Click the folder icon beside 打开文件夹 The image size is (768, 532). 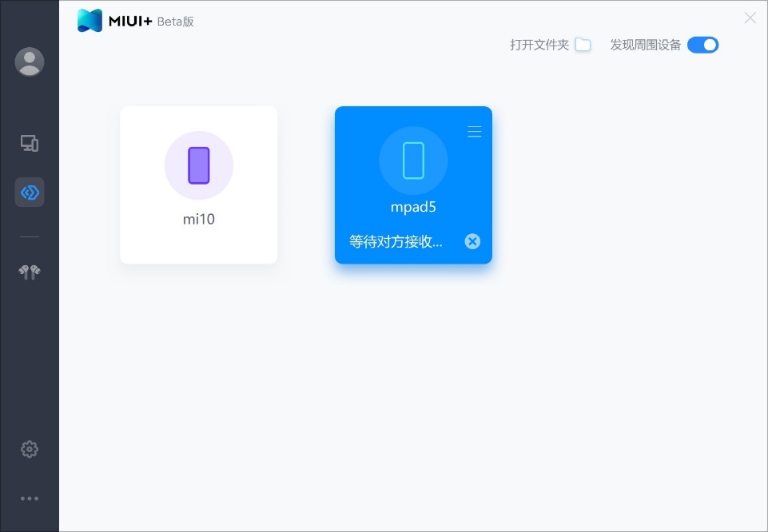(x=583, y=45)
